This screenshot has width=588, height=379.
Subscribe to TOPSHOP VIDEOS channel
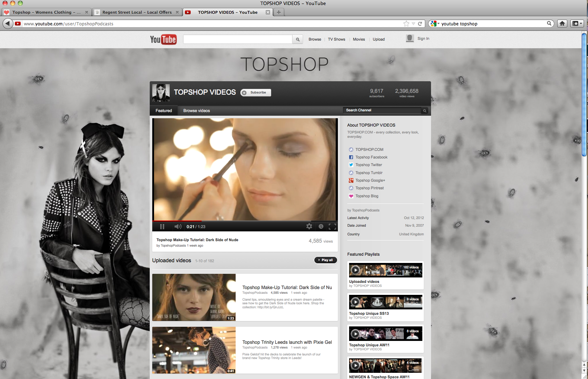pyautogui.click(x=256, y=92)
